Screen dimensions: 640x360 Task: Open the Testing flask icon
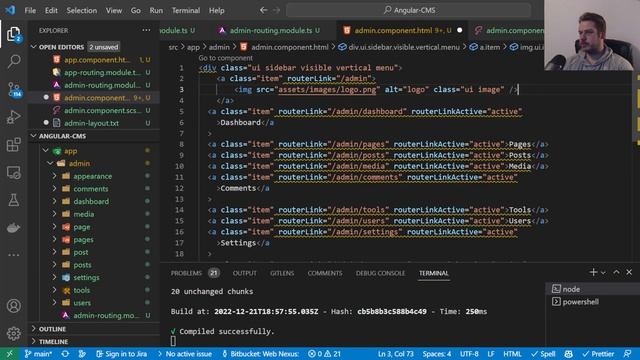click(13, 200)
